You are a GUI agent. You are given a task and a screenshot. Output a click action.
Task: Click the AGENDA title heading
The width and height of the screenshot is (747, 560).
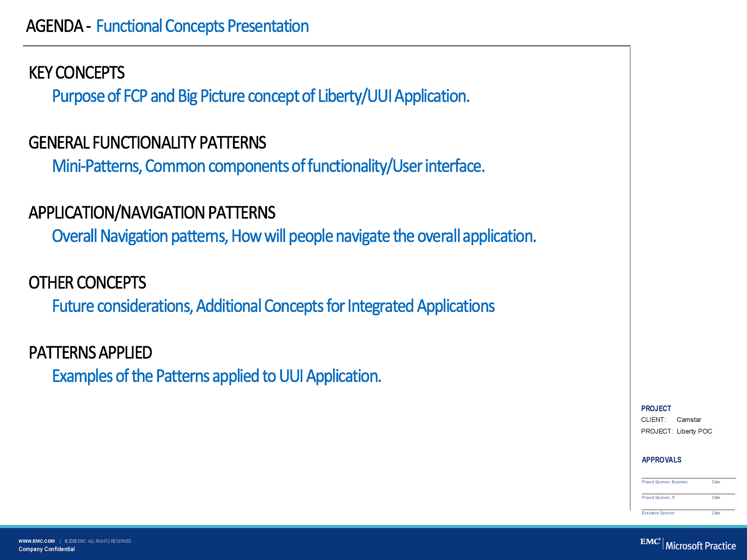click(x=55, y=26)
